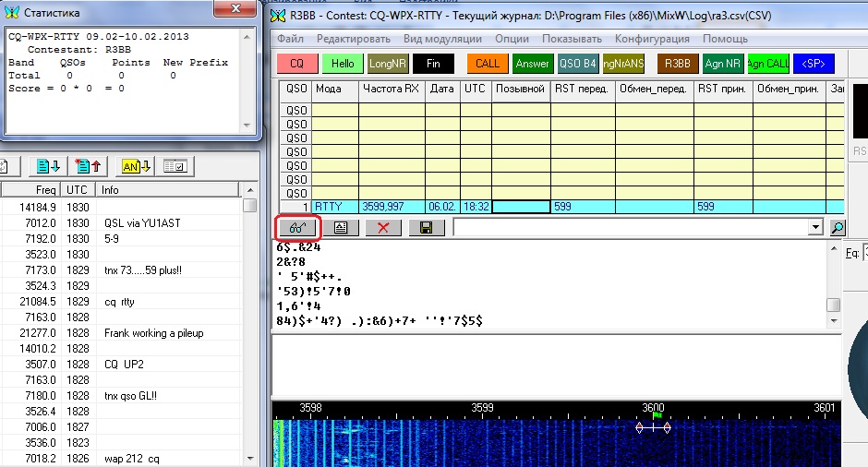The width and height of the screenshot is (868, 467).
Task: Click the blue page down-arrow icon
Action: coord(49,166)
